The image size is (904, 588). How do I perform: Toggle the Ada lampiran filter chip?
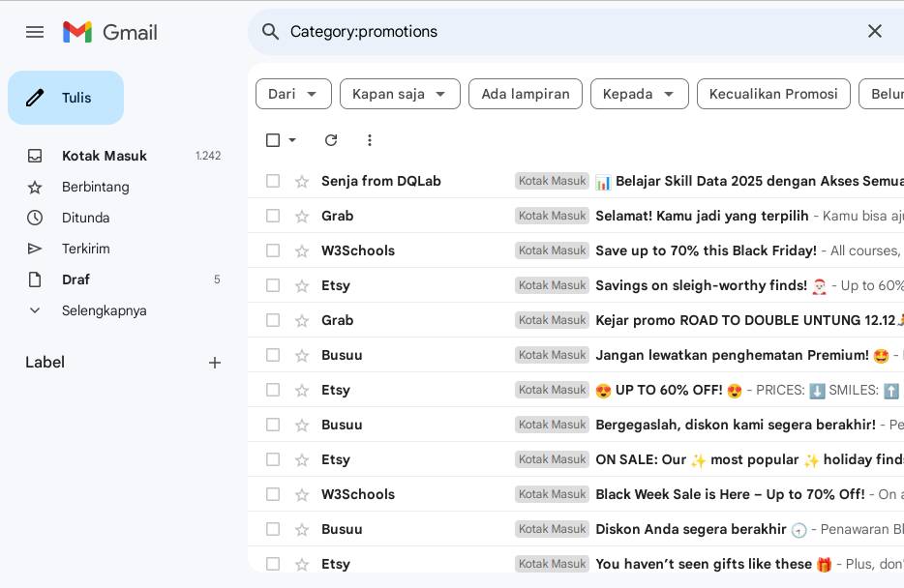tap(526, 94)
